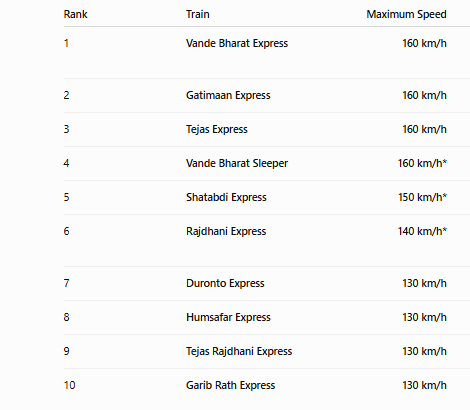Click the Train column header
Image resolution: width=470 pixels, height=410 pixels.
[198, 14]
